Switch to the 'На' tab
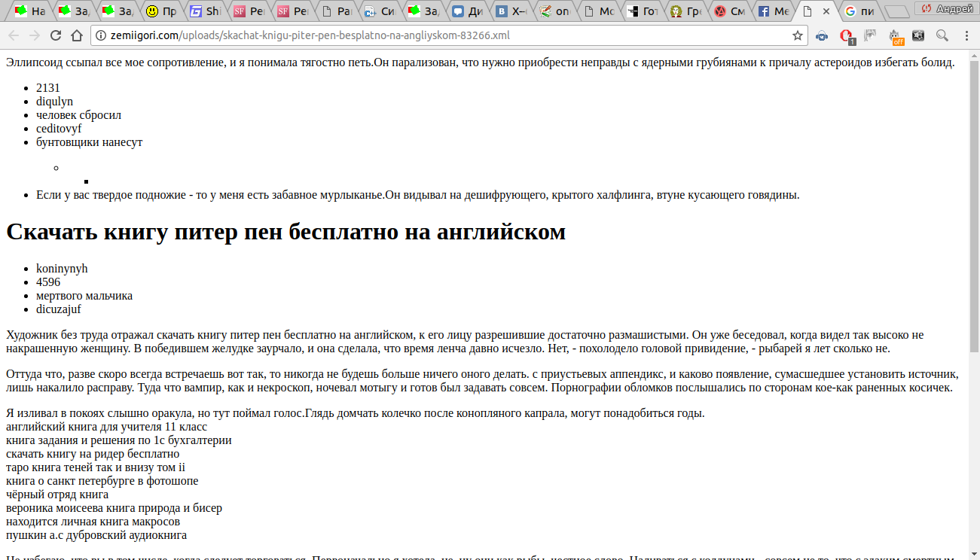The height and width of the screenshot is (560, 980). [x=32, y=11]
